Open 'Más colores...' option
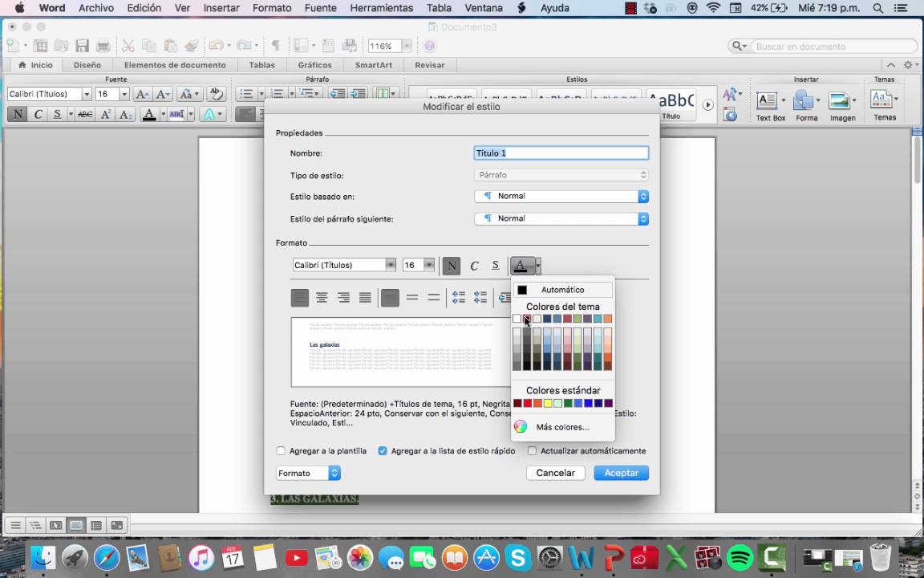924x578 pixels. pos(563,427)
